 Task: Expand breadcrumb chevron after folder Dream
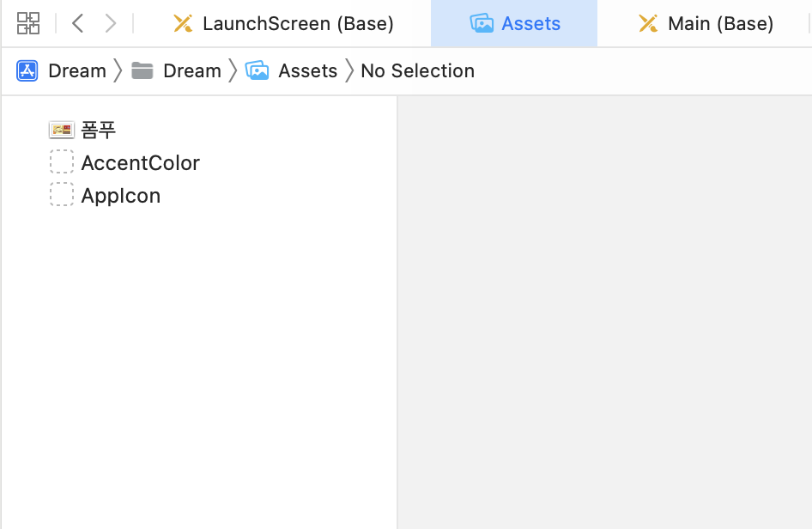(x=233, y=70)
